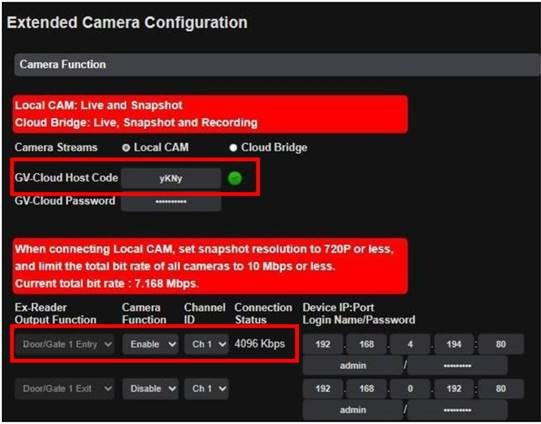541x424 pixels.
Task: Click the camera password field in Exit row
Action: click(458, 410)
